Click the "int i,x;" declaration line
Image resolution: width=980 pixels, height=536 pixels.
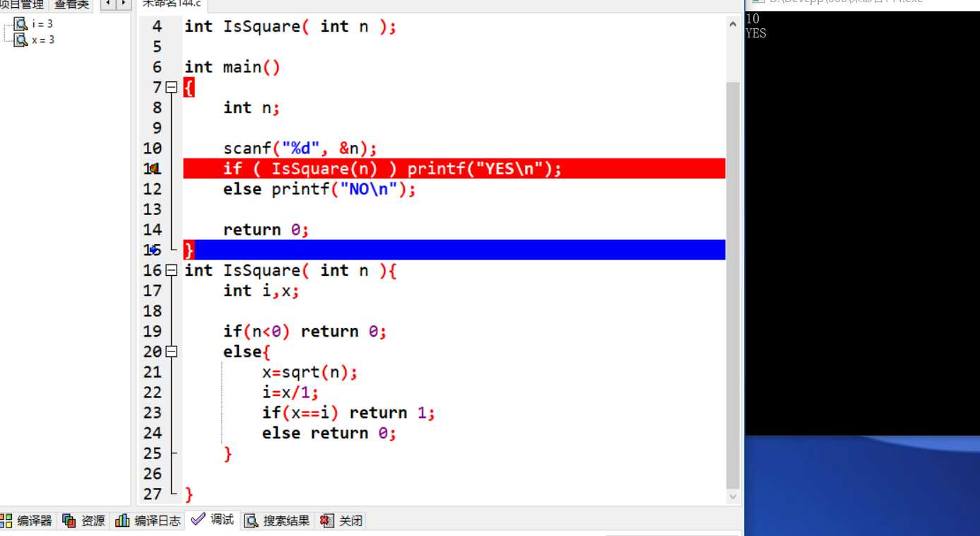pos(261,291)
